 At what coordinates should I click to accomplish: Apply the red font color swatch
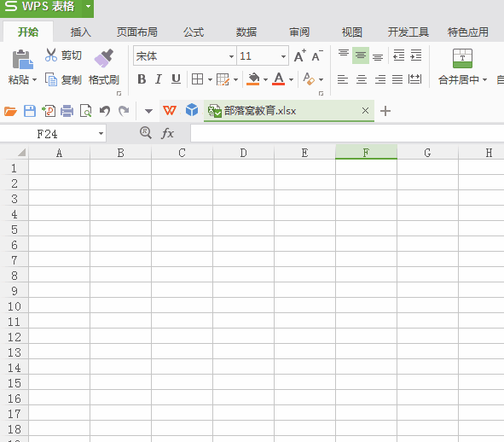(x=278, y=79)
